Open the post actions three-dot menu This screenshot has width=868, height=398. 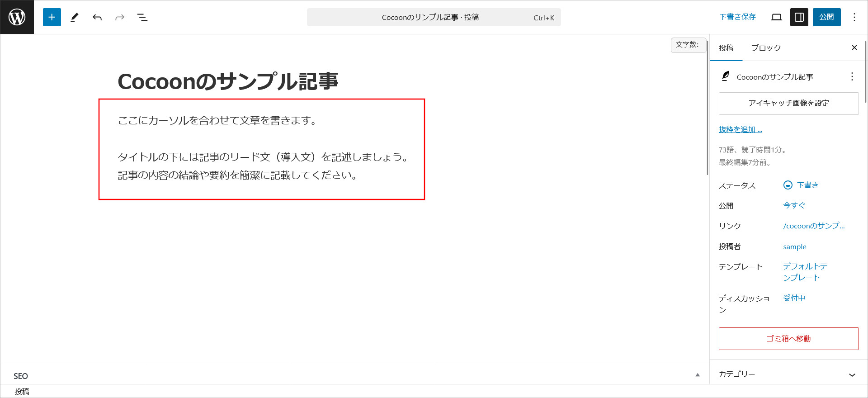tap(852, 76)
